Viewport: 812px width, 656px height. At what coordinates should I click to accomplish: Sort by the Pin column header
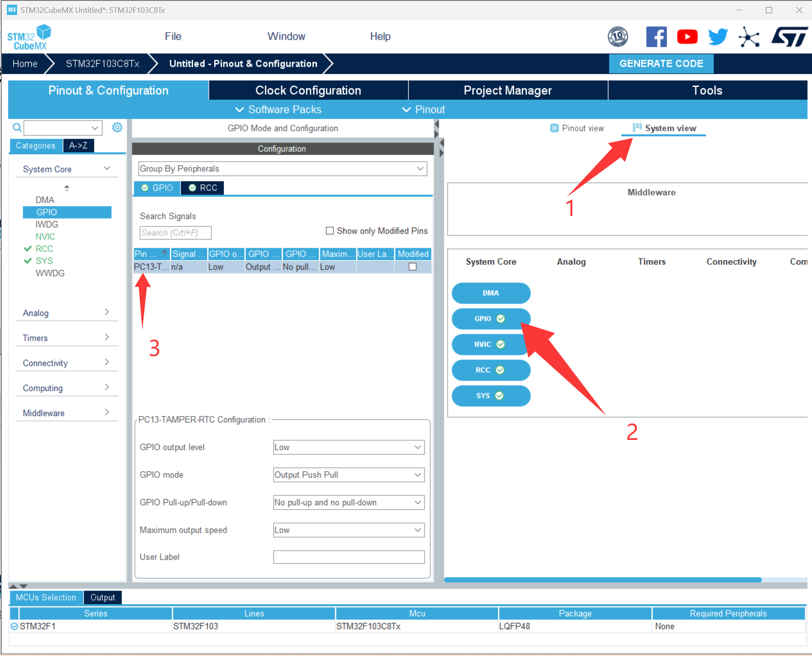pos(152,254)
